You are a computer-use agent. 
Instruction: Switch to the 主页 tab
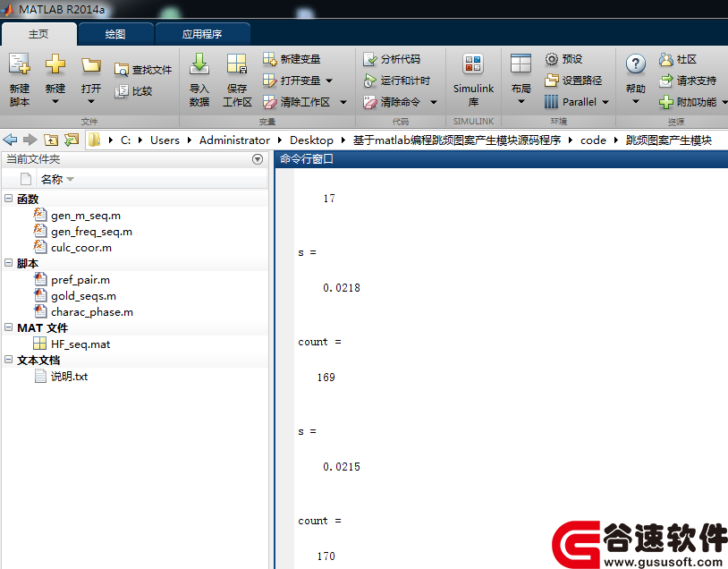click(38, 34)
